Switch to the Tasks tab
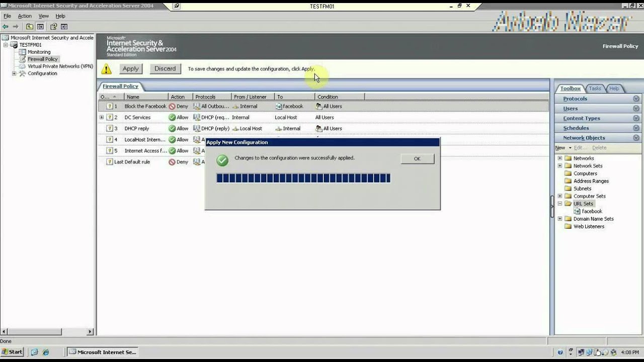This screenshot has width=644, height=362. pyautogui.click(x=595, y=88)
